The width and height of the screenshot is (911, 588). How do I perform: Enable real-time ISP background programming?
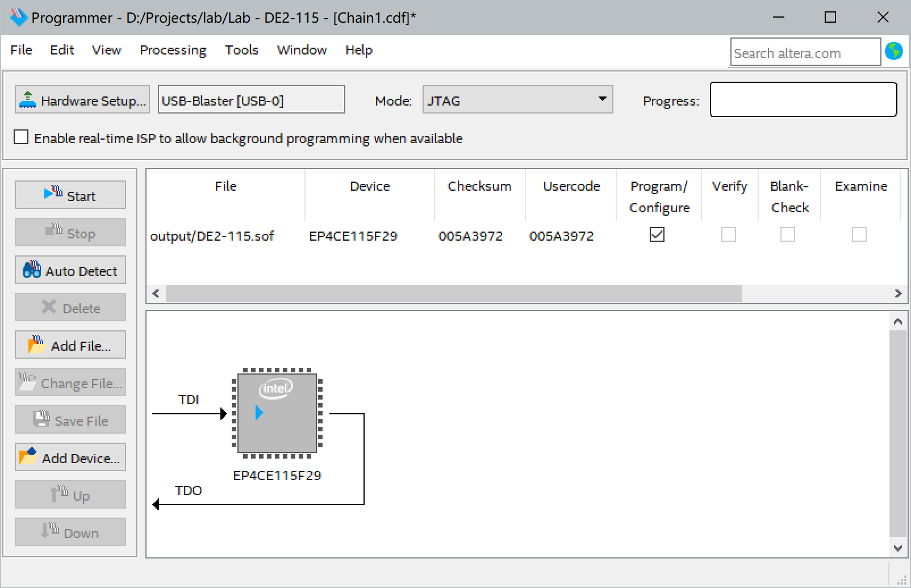pyautogui.click(x=21, y=137)
